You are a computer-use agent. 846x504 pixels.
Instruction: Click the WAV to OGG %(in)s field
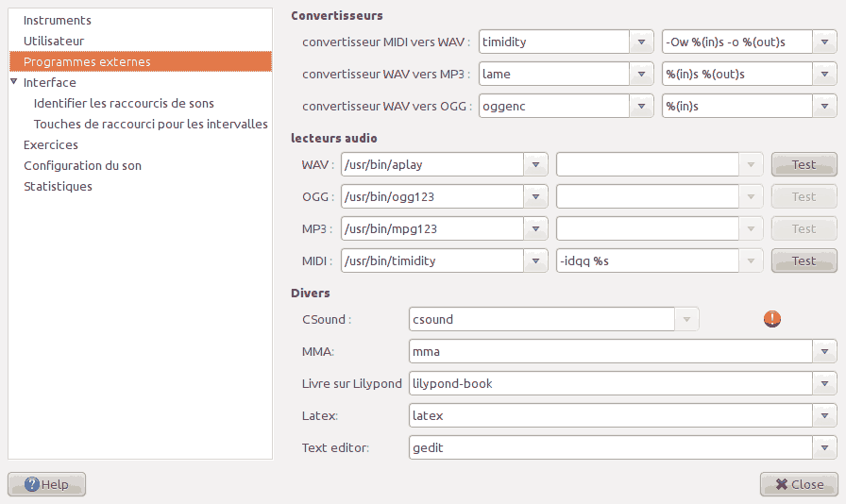coord(737,107)
